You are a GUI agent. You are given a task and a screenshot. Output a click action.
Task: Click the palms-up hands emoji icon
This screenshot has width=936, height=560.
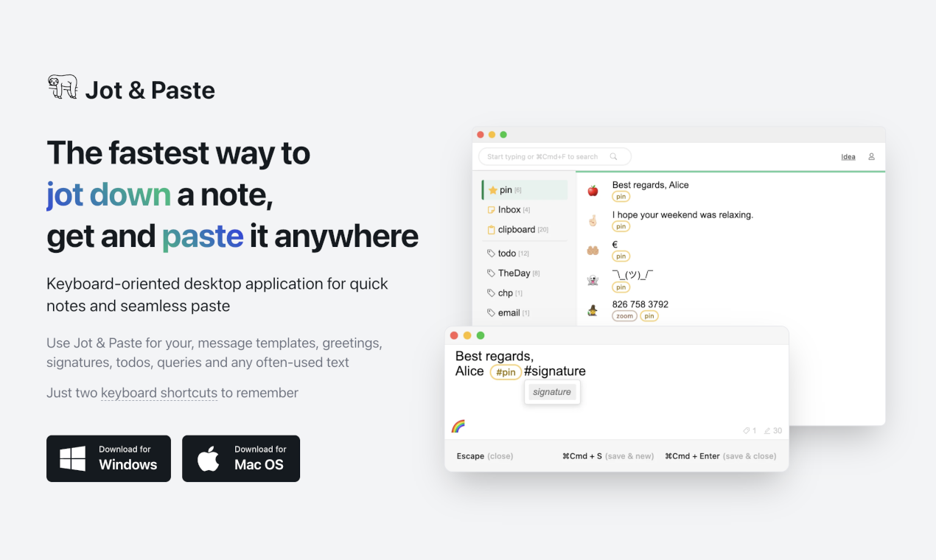tap(593, 251)
